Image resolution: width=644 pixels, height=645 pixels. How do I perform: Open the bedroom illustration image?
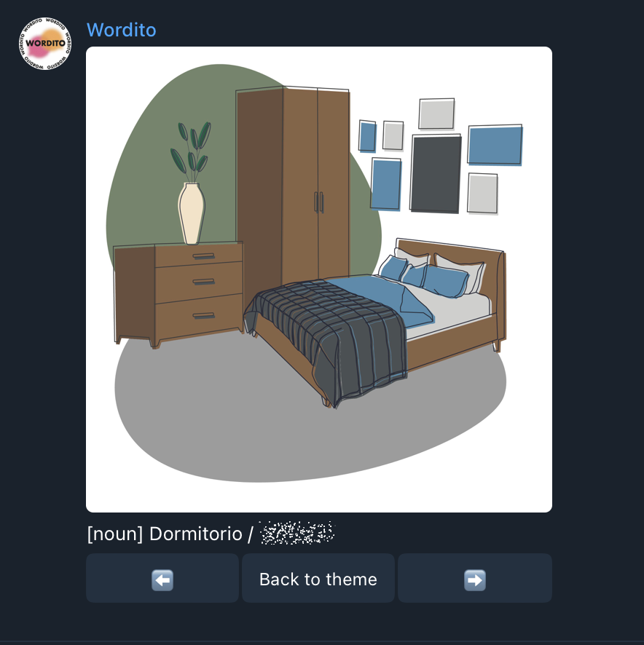click(x=318, y=280)
